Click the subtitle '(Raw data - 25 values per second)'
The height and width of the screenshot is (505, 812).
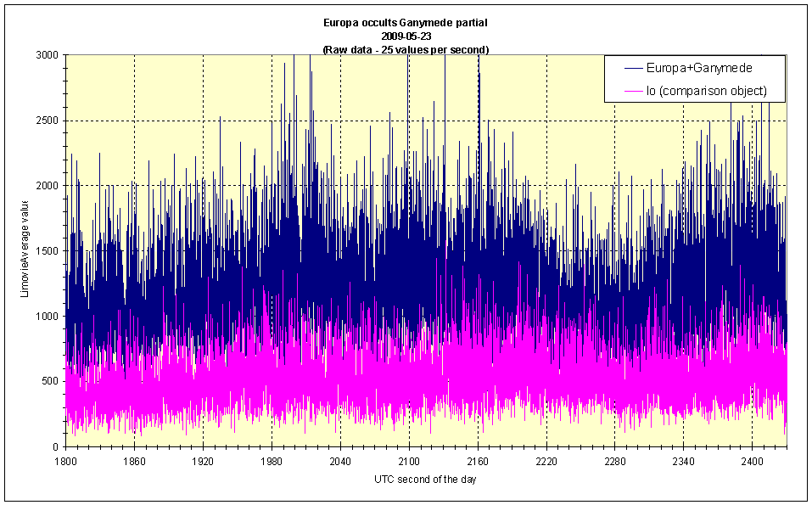406,50
